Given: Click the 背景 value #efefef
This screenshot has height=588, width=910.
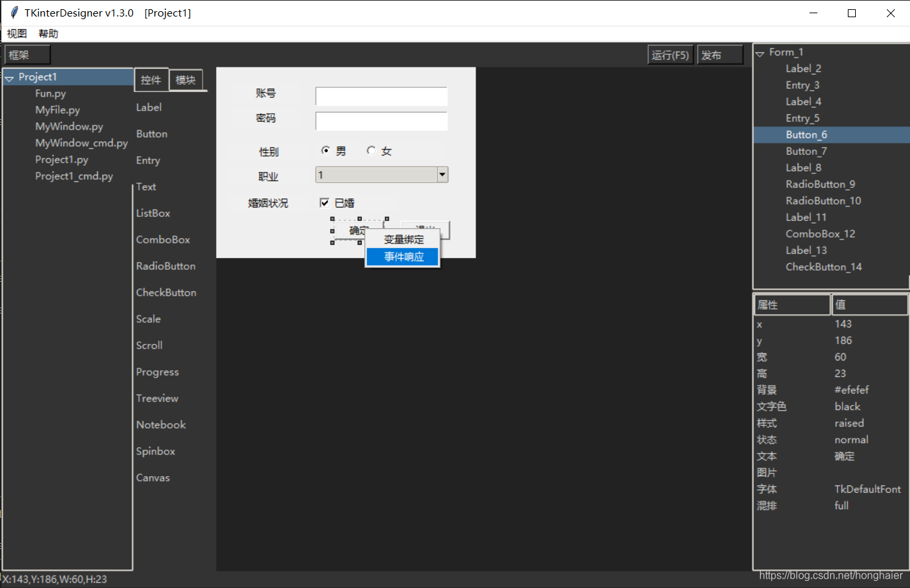Looking at the screenshot, I should coord(852,390).
